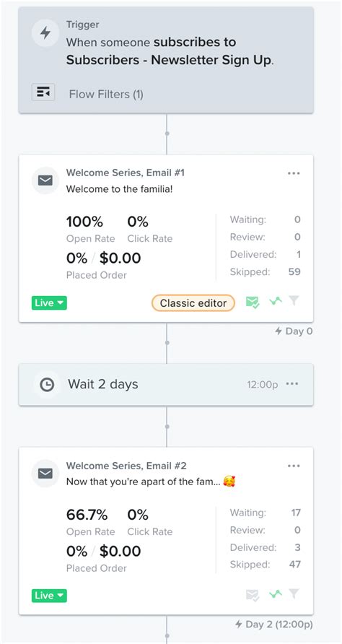The image size is (342, 644).
Task: Click the filter funnel icon on Email #2
Action: click(x=294, y=594)
